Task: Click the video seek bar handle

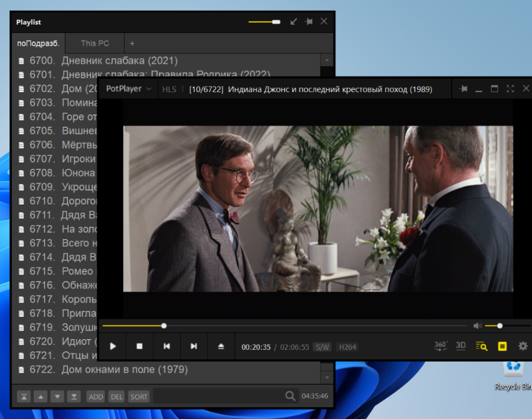Action: tap(164, 326)
